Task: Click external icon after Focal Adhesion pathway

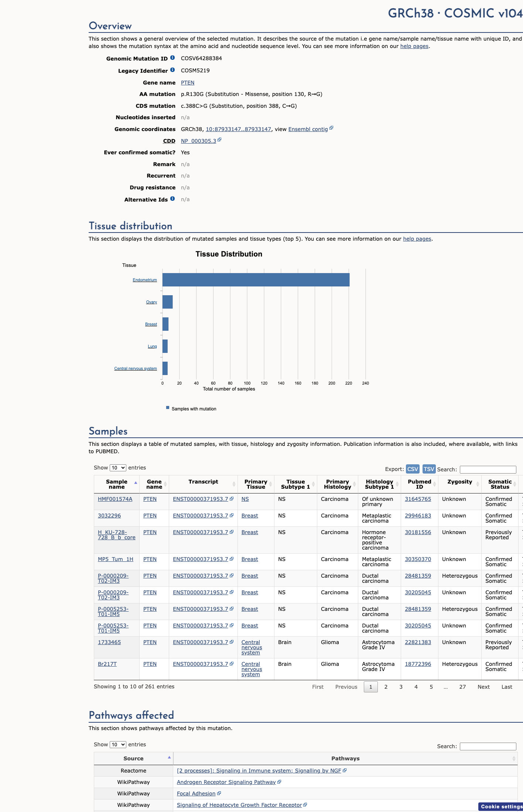Action: click(x=219, y=793)
